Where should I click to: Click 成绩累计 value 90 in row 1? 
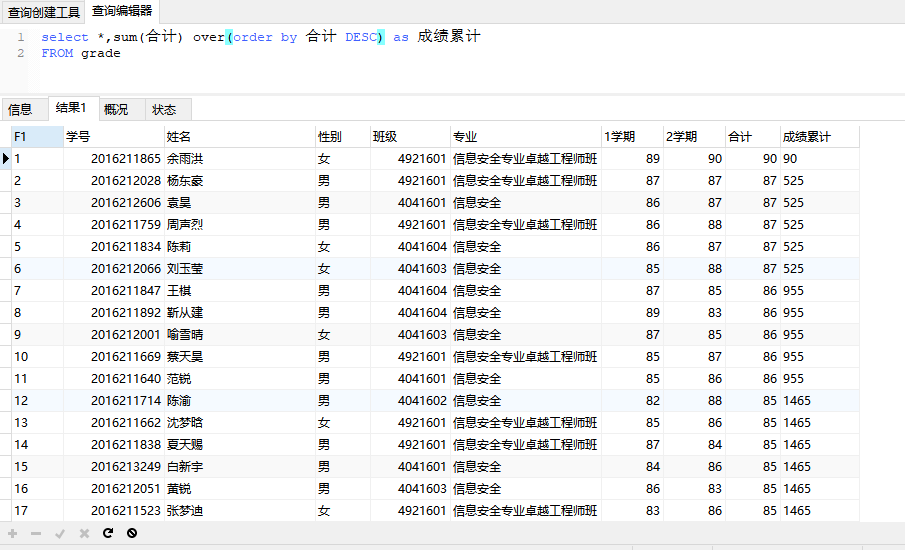click(820, 159)
